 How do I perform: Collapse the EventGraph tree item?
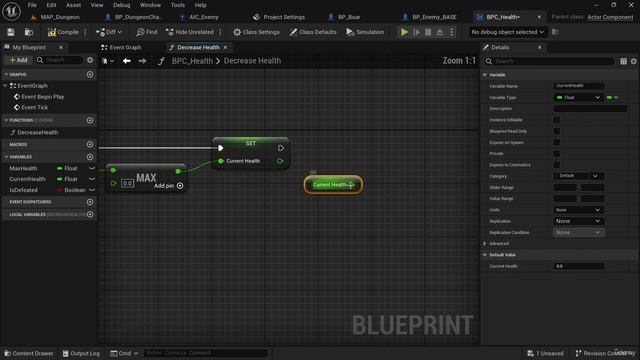5,86
